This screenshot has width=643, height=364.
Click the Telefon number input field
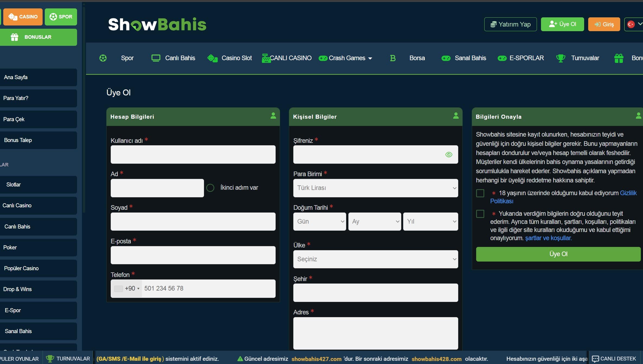(x=208, y=289)
